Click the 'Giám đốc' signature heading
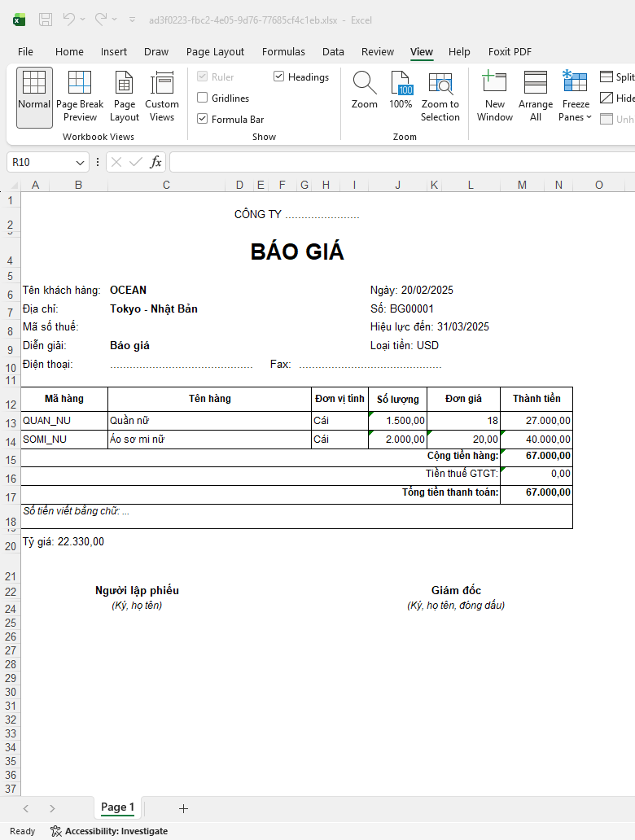635x840 pixels. tap(456, 590)
